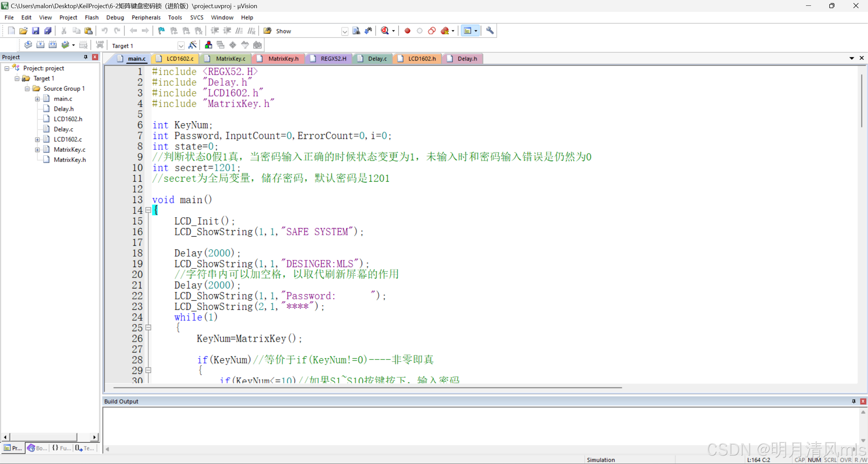
Task: Collapse main function fold marker at line 14
Action: (x=148, y=210)
